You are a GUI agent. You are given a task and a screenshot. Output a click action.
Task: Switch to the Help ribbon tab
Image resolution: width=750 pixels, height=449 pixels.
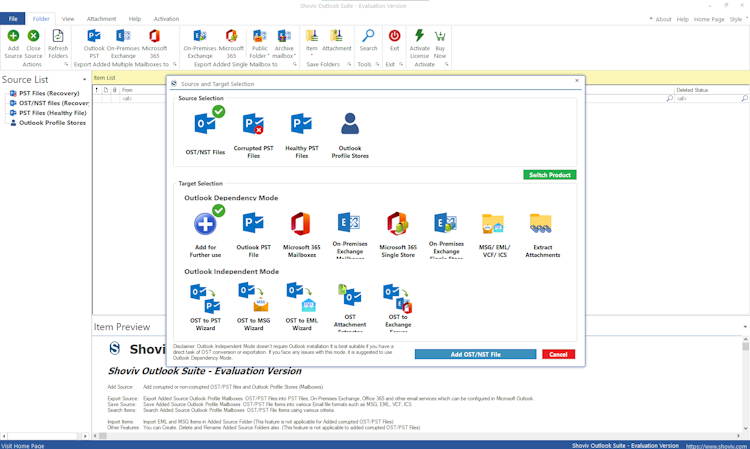134,19
